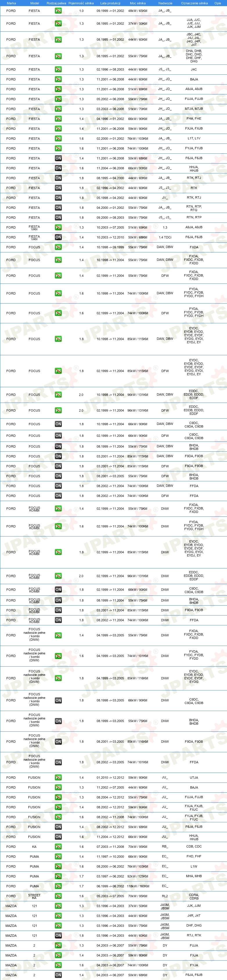Select the 48kW / 65KM power cell
The width and height of the screenshot is (227, 980).
pyautogui.click(x=138, y=11)
